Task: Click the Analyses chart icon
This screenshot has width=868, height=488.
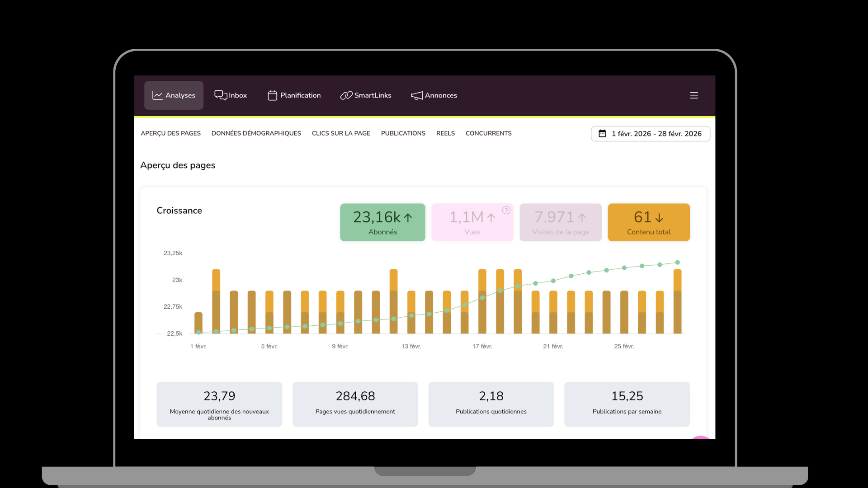Action: pos(157,95)
